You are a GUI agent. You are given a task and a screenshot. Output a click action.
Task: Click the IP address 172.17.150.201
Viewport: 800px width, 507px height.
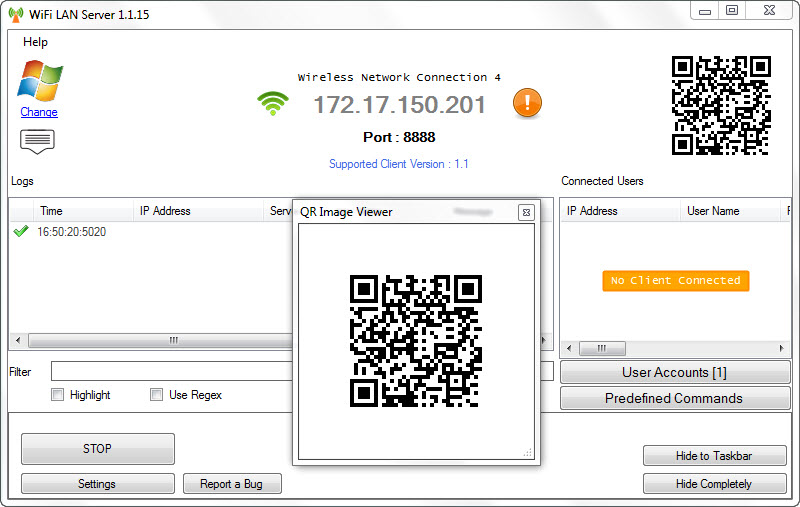click(x=399, y=105)
